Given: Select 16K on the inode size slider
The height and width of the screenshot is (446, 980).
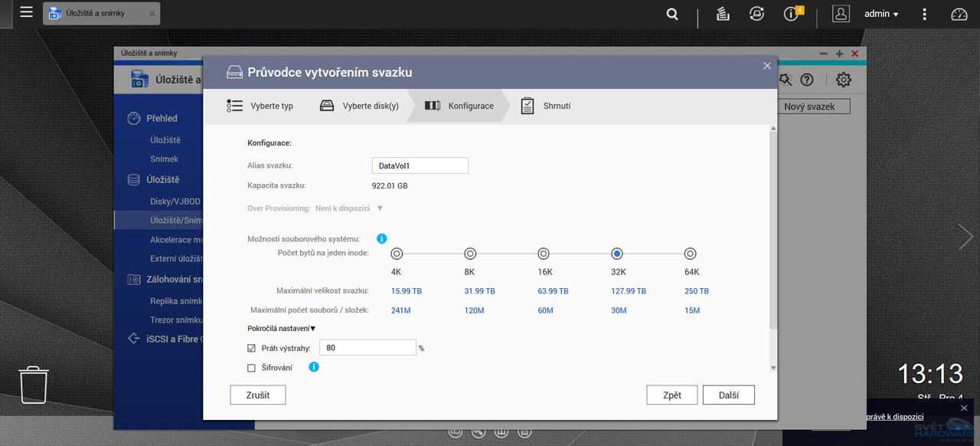Looking at the screenshot, I should point(543,253).
